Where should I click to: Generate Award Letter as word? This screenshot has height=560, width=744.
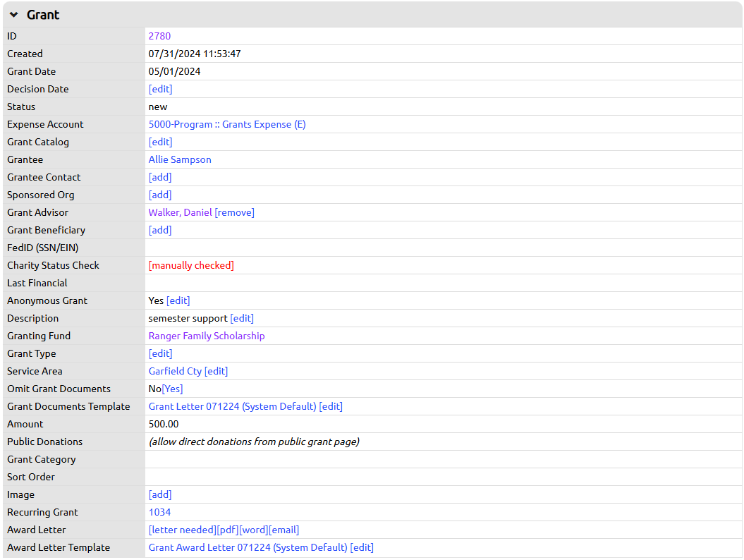pos(253,530)
